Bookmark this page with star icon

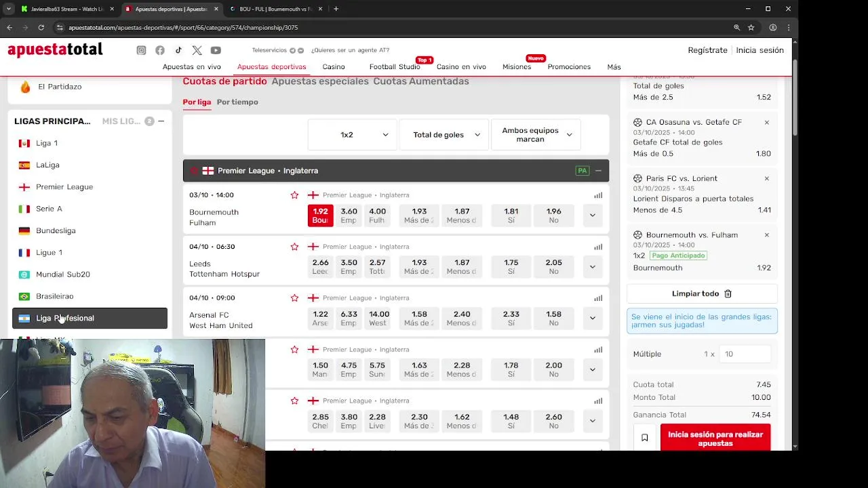[751, 28]
